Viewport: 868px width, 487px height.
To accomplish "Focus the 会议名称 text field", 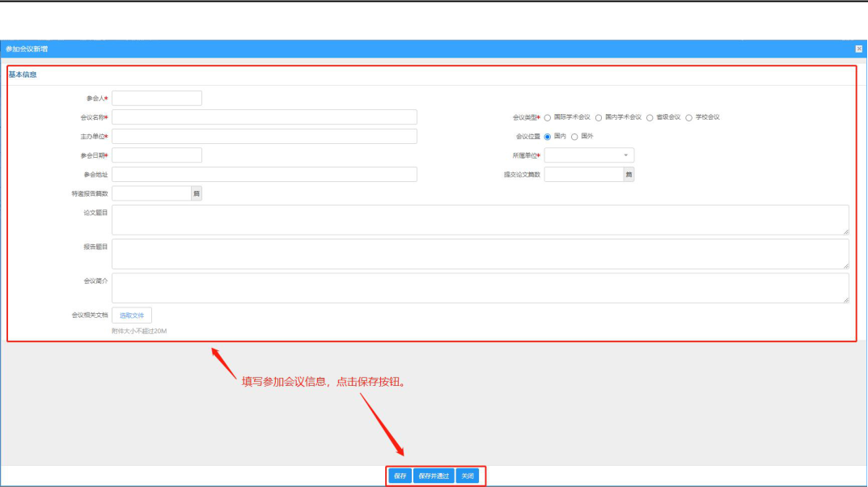I will click(x=265, y=117).
